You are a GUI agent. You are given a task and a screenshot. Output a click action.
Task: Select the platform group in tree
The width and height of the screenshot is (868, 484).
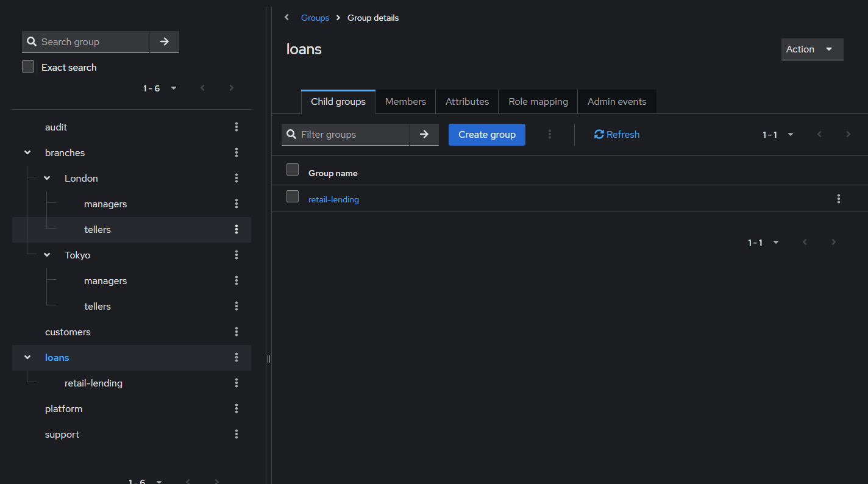point(63,408)
